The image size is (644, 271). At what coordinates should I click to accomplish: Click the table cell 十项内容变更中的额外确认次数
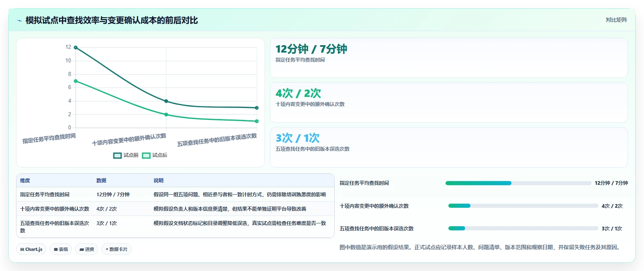click(x=55, y=209)
